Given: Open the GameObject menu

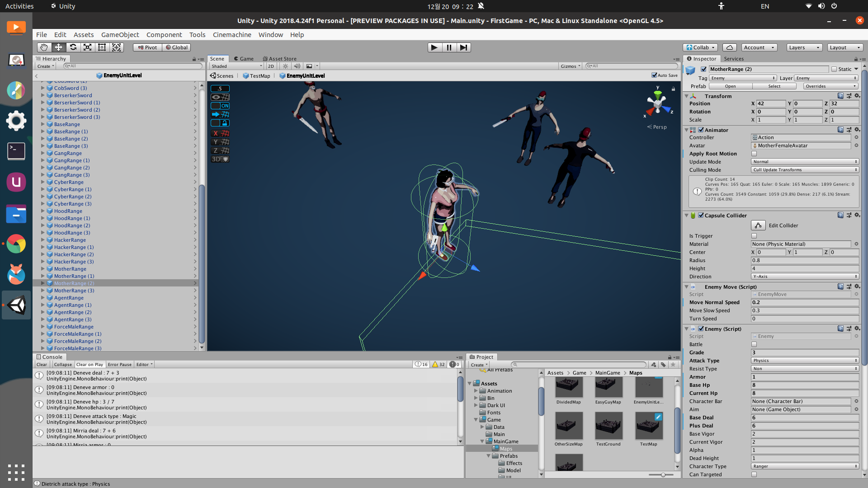Looking at the screenshot, I should (x=120, y=35).
